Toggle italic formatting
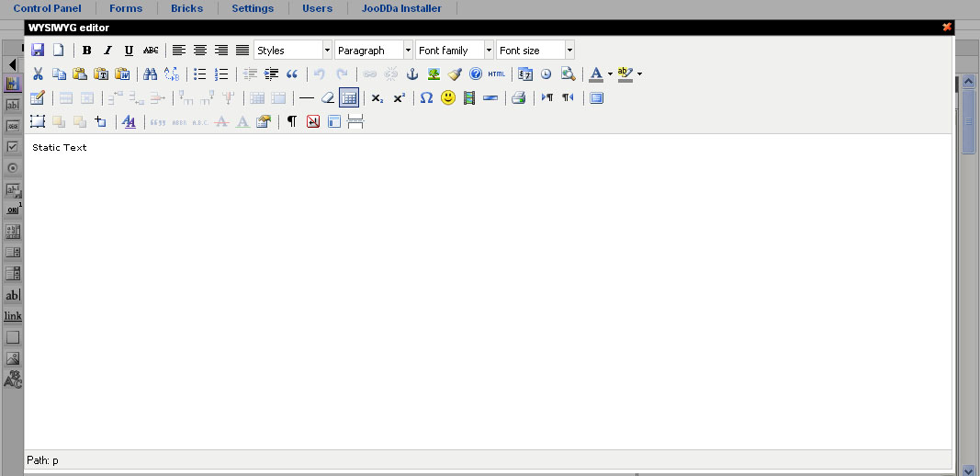 pos(108,50)
